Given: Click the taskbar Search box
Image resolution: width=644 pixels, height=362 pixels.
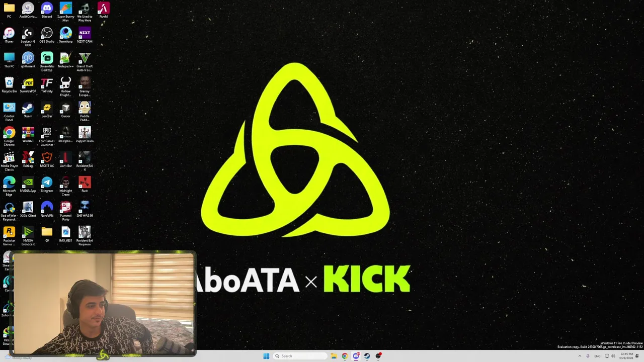Looking at the screenshot, I should click(300, 356).
